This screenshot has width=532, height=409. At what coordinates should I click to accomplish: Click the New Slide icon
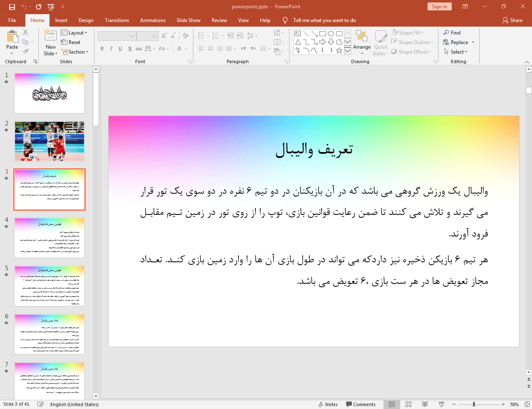tap(50, 37)
